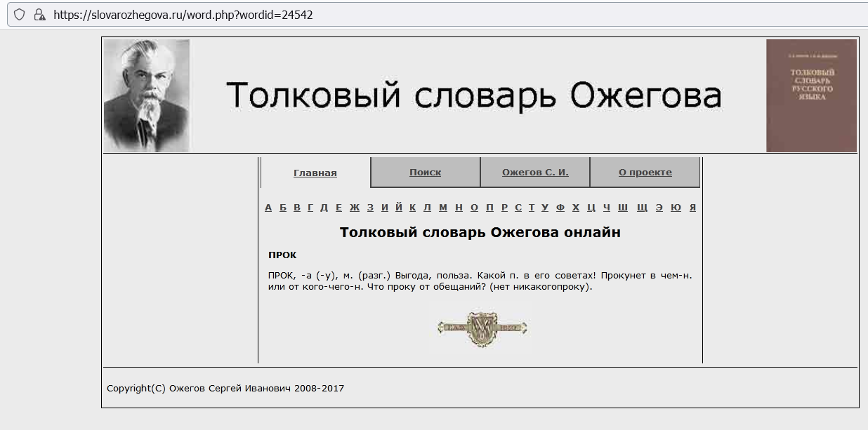Select letter Ч in alphabet index

pos(607,207)
